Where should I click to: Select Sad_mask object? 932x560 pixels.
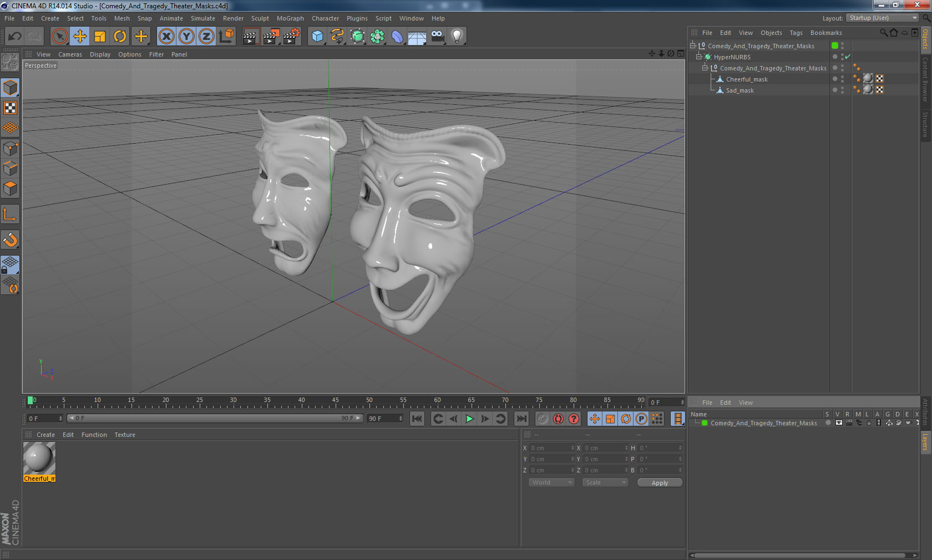click(x=740, y=90)
